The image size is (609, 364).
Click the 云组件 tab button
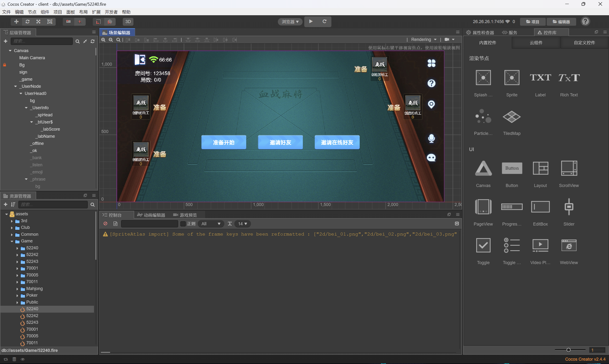[x=536, y=43]
